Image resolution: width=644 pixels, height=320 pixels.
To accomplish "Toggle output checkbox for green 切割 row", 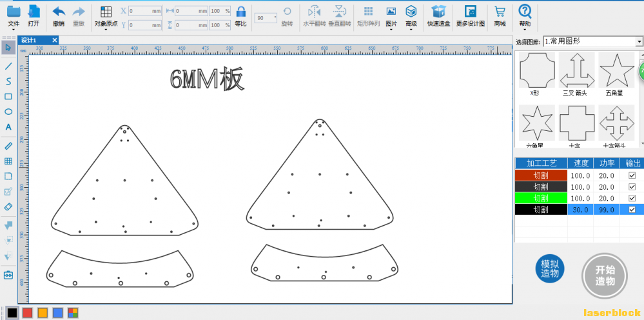I will pyautogui.click(x=632, y=199).
